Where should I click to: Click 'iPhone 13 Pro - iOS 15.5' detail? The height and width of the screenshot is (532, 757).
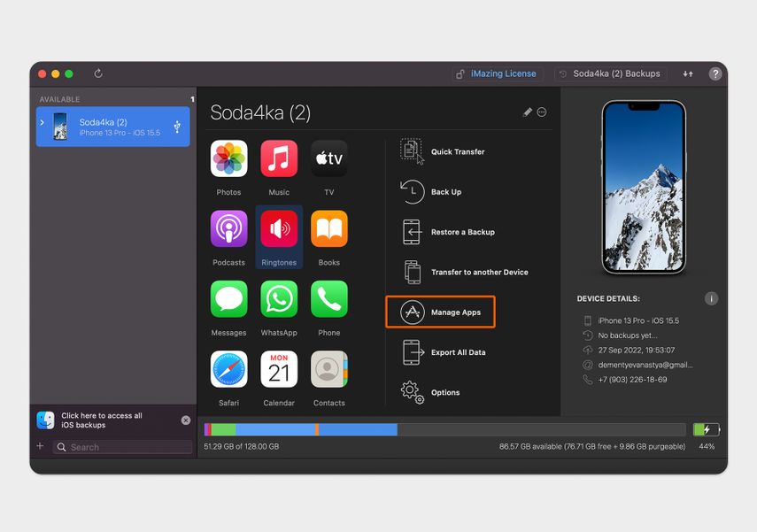638,320
